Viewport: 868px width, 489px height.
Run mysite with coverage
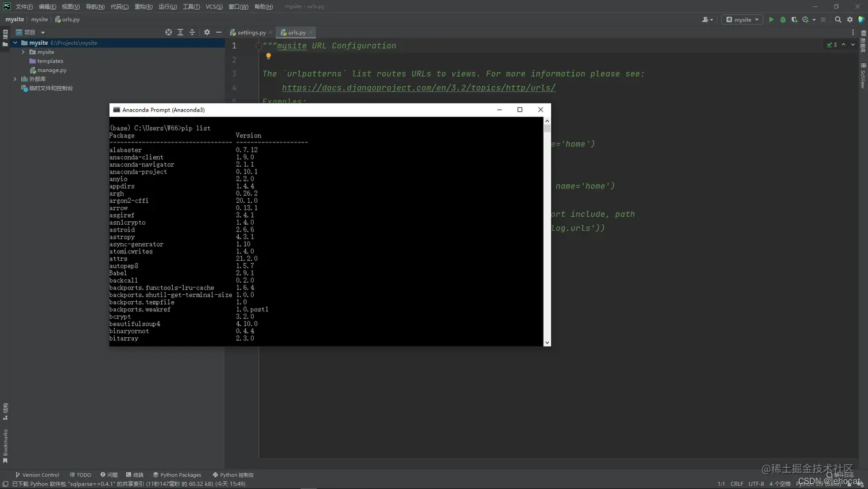point(794,20)
